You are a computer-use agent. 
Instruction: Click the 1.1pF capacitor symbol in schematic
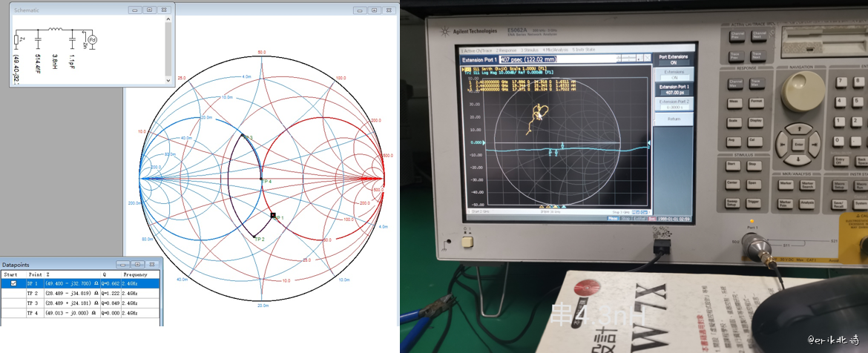72,39
